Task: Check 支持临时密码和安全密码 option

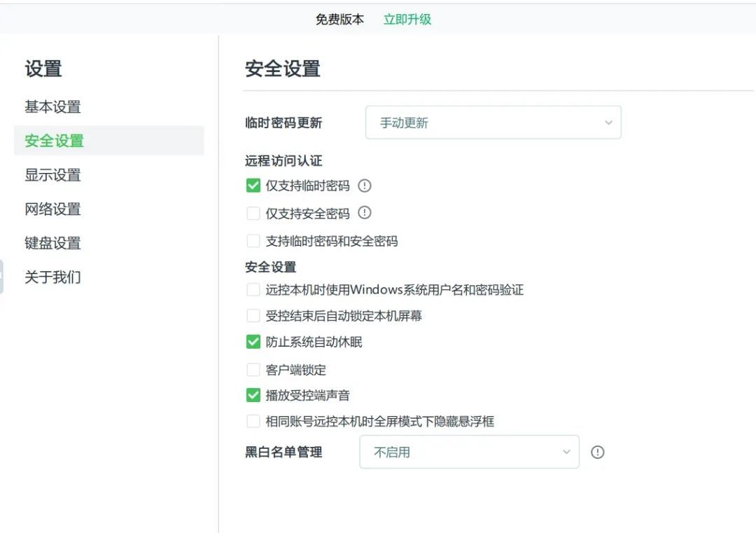Action: click(x=253, y=241)
